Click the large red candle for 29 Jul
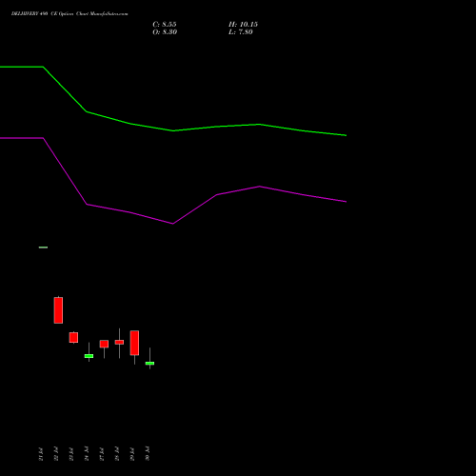Viewport: 476px width, 476px height. (134, 343)
